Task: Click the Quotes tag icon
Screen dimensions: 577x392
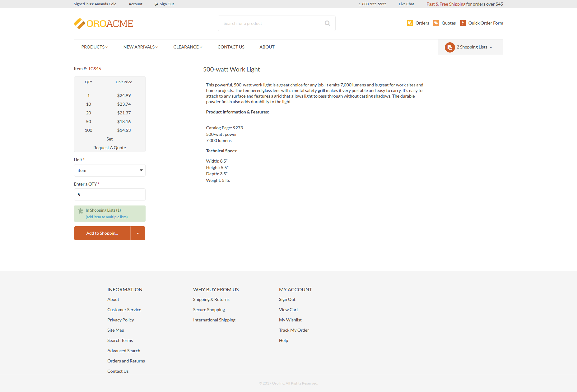Action: pyautogui.click(x=436, y=23)
